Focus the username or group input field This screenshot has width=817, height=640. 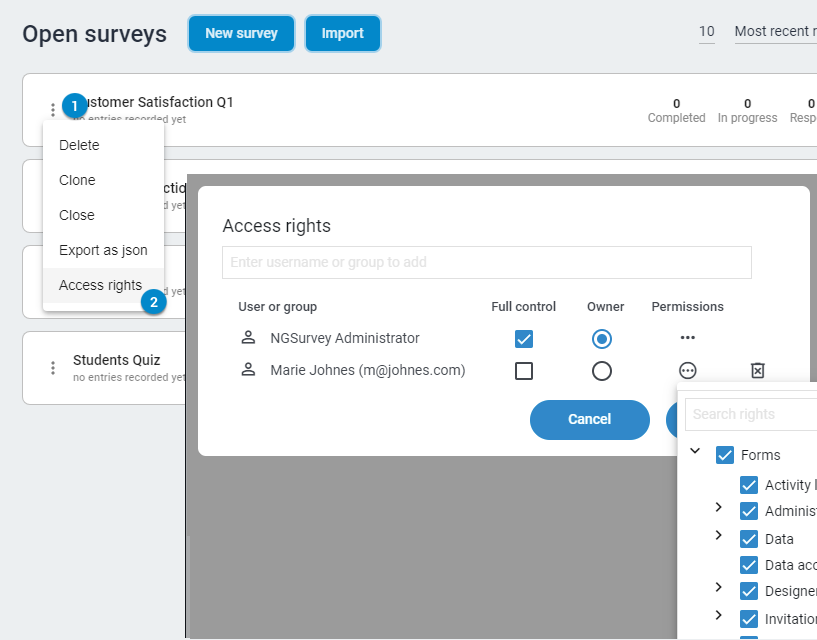click(x=486, y=262)
